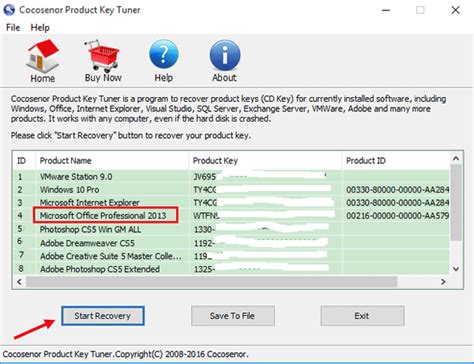The image size is (474, 364).
Task: Minimize the Cocosenor Product Key Tuner window
Action: click(386, 10)
